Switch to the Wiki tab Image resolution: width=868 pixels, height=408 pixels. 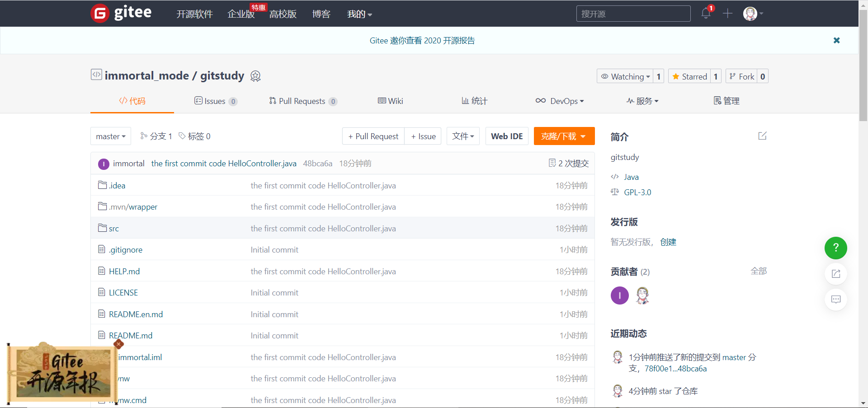(390, 101)
